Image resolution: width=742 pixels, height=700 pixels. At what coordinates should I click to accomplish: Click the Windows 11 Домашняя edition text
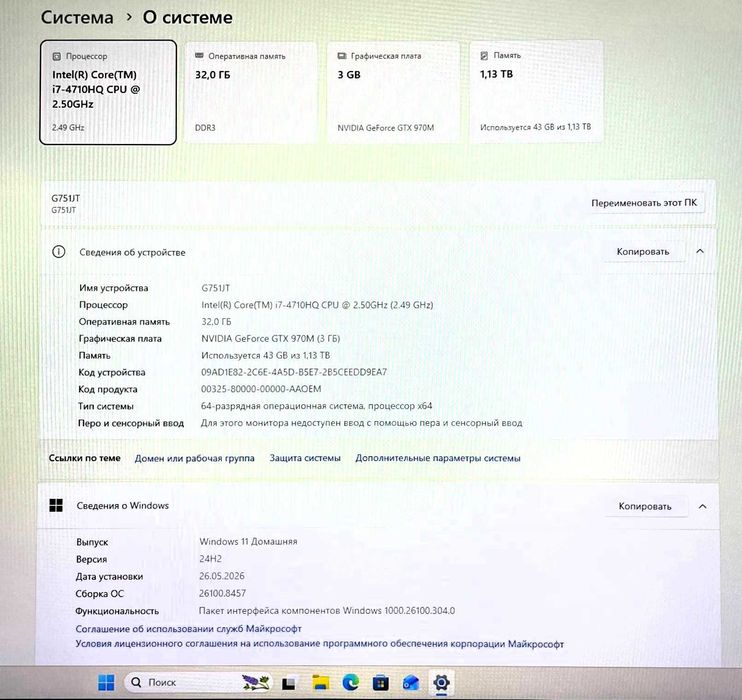tap(248, 541)
